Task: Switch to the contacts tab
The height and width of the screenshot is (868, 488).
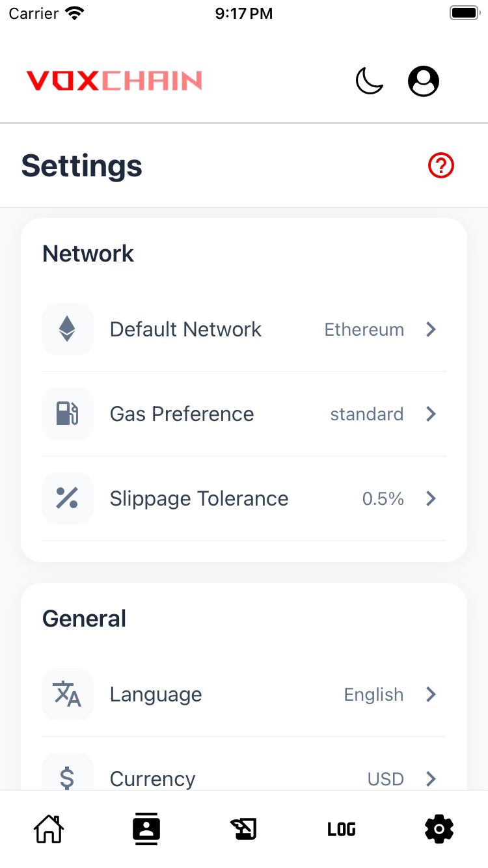Action: pyautogui.click(x=146, y=829)
